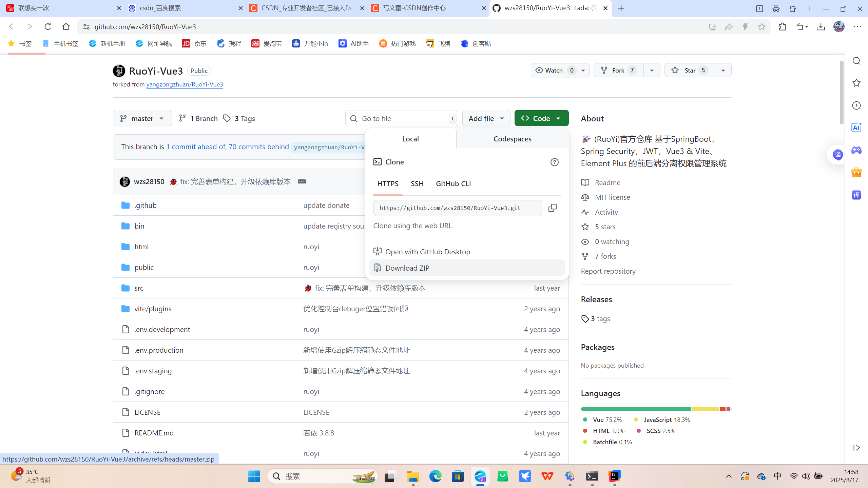
Task: Copy the HTTPS clone URL
Action: point(553,208)
